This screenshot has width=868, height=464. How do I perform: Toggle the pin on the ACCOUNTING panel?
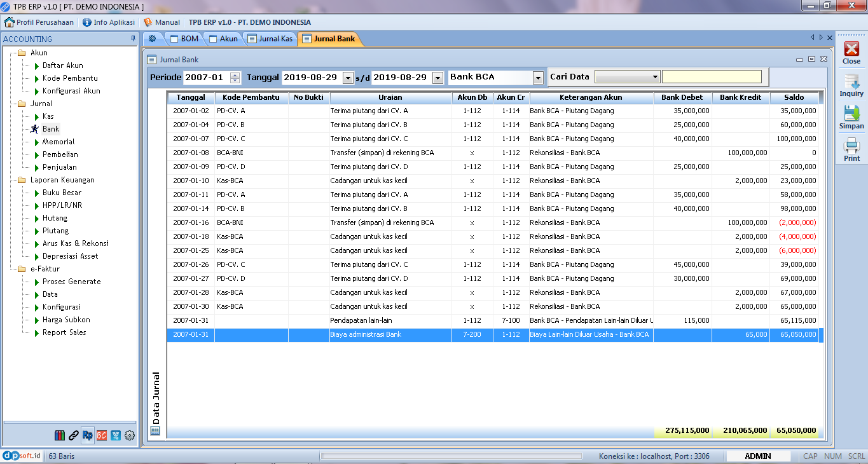[133, 39]
